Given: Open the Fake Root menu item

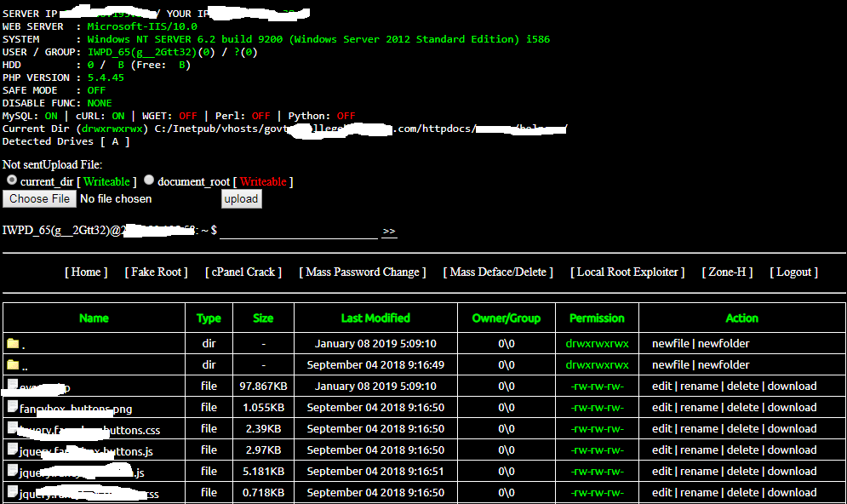Looking at the screenshot, I should pos(156,272).
